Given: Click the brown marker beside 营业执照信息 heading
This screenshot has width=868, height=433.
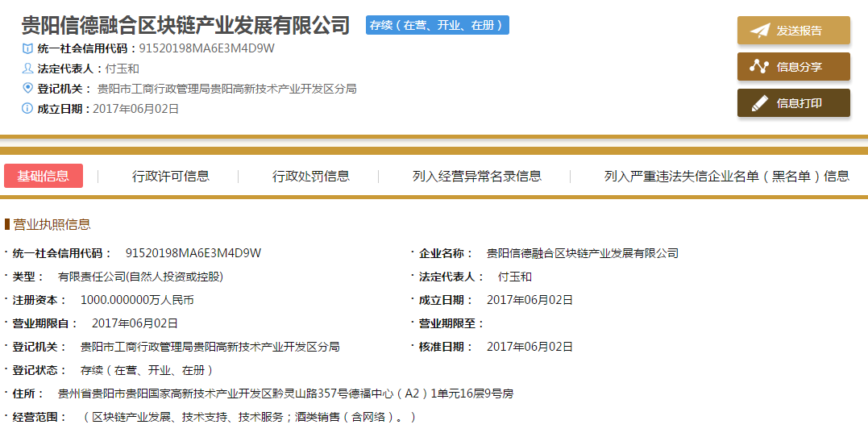Looking at the screenshot, I should pyautogui.click(x=7, y=224).
